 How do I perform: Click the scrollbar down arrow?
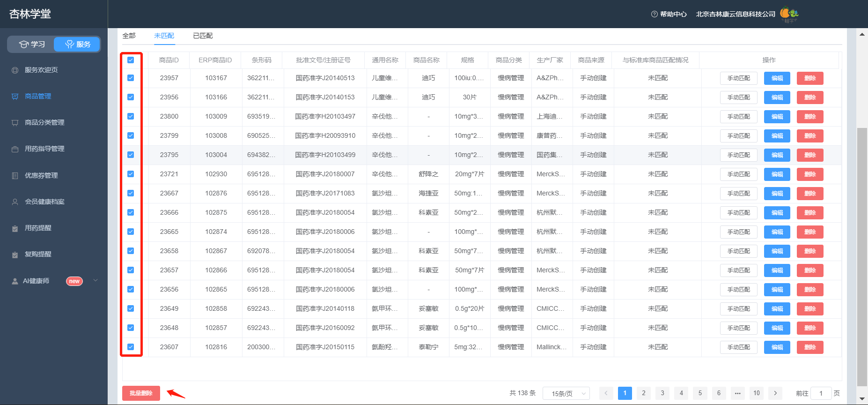coord(862,399)
